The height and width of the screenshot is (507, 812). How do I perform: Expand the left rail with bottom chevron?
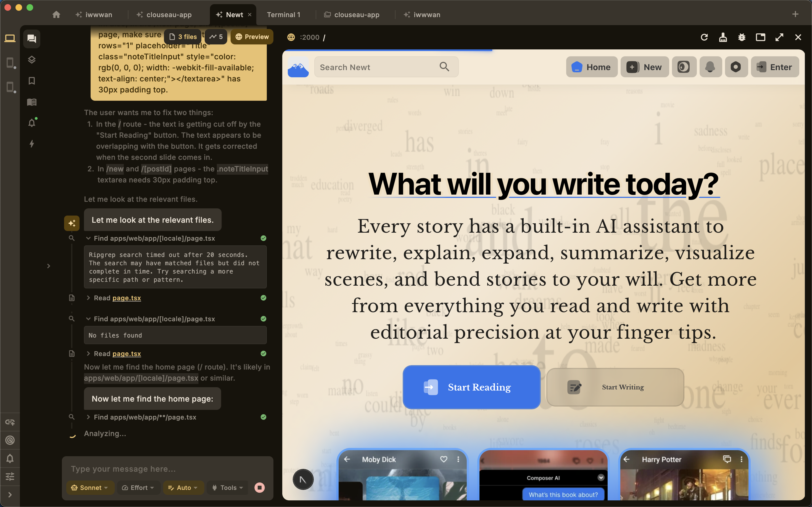click(10, 495)
